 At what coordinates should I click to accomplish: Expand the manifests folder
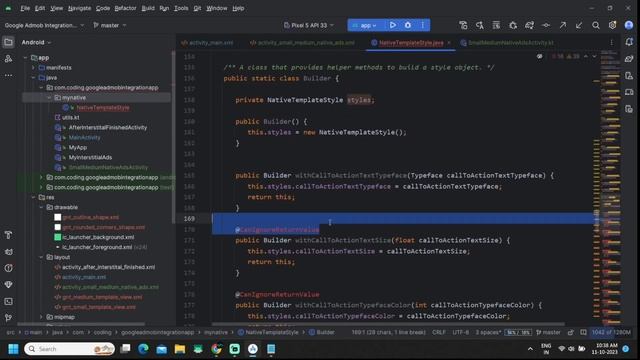point(33,67)
